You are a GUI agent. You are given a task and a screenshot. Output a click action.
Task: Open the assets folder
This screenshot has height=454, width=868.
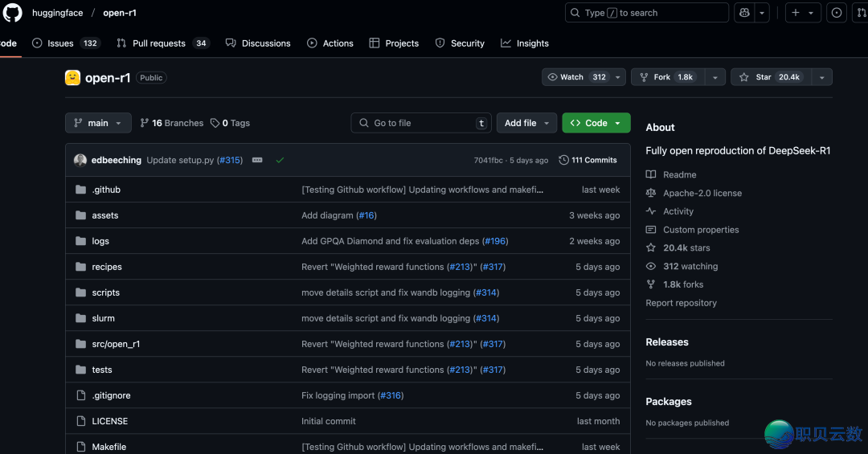click(x=105, y=215)
